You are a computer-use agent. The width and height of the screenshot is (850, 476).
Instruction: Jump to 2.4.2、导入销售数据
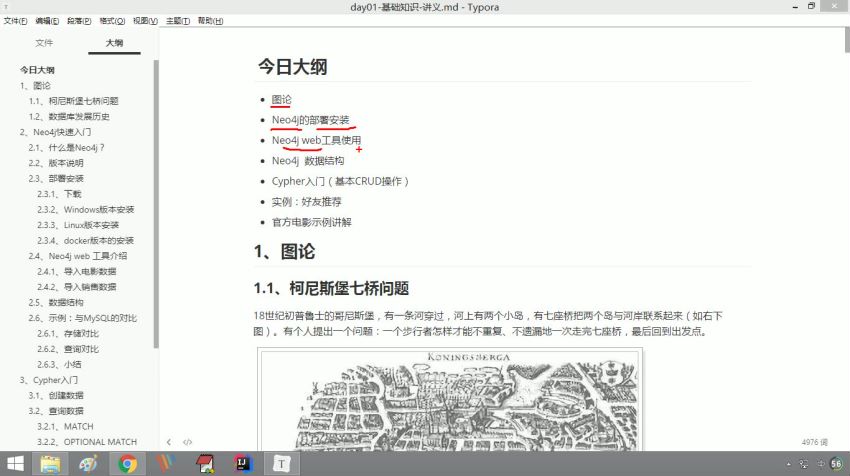click(76, 287)
